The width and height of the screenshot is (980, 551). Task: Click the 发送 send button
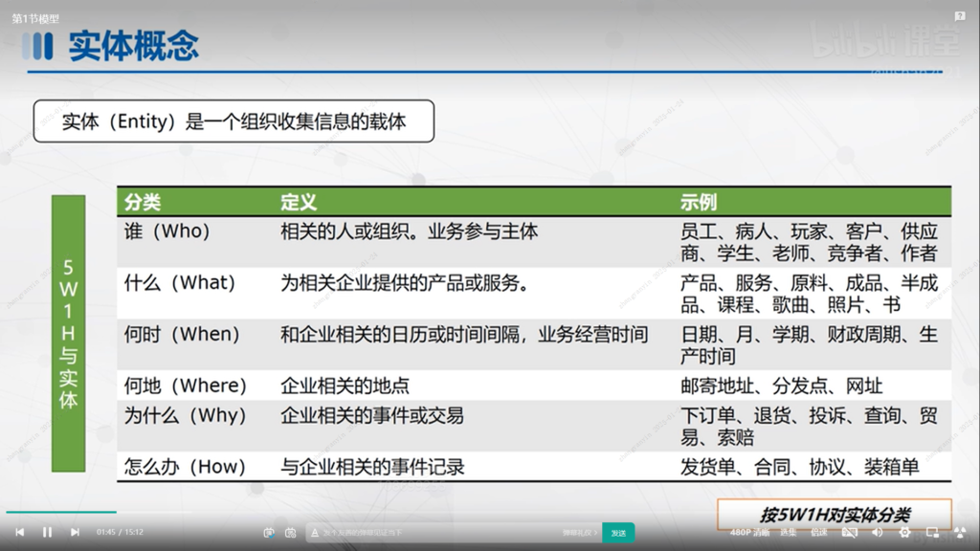click(x=619, y=533)
